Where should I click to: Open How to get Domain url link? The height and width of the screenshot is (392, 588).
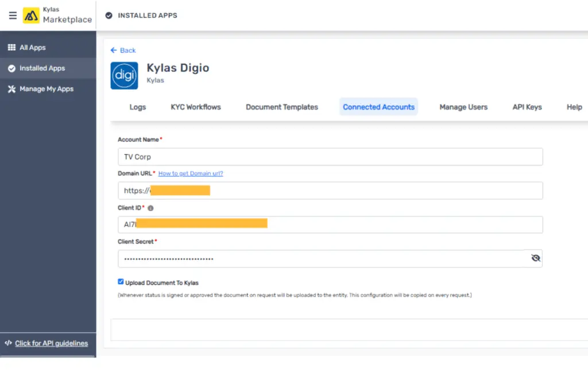(x=191, y=173)
